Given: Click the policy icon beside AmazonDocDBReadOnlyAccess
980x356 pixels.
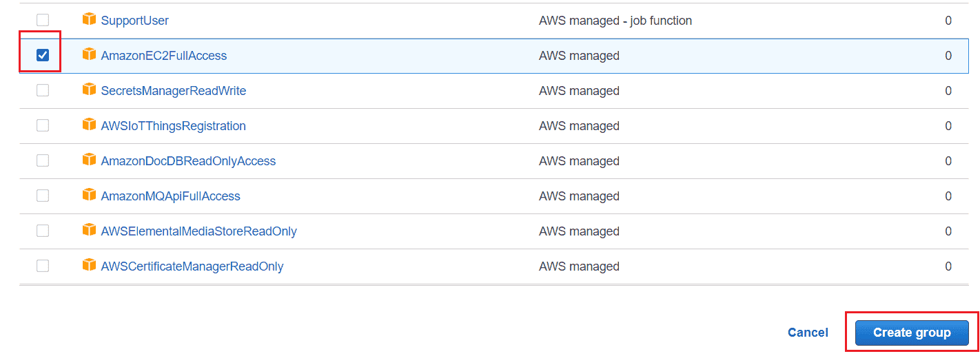Looking at the screenshot, I should (x=89, y=160).
